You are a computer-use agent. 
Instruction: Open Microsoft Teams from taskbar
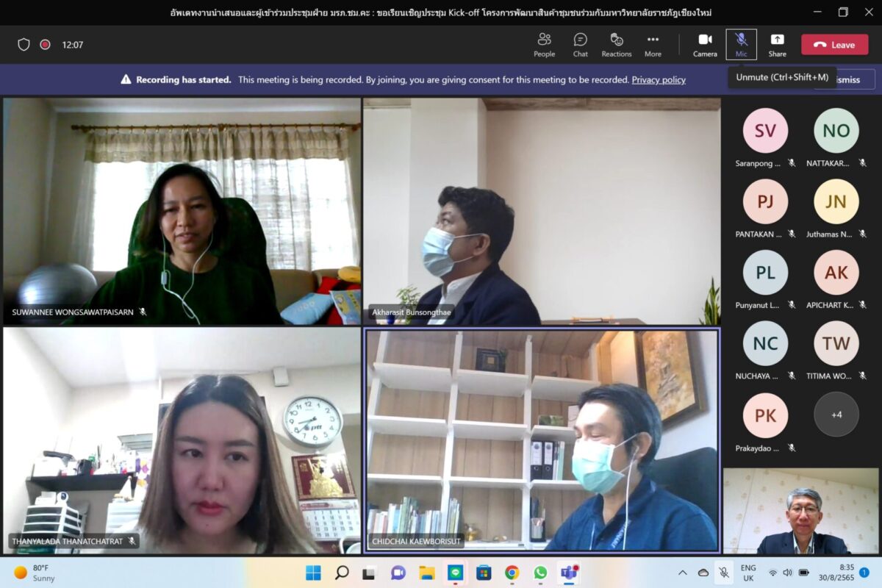(568, 573)
